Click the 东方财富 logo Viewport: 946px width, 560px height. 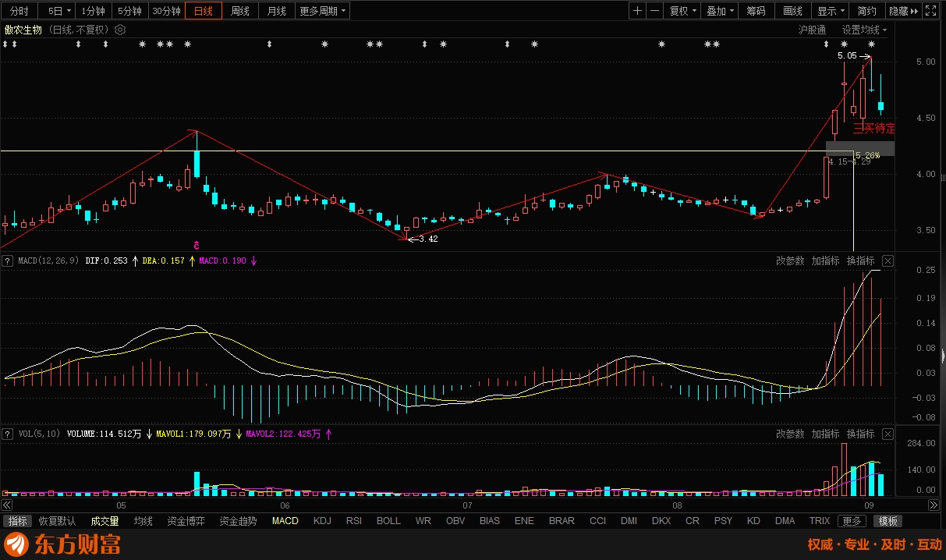(x=63, y=544)
